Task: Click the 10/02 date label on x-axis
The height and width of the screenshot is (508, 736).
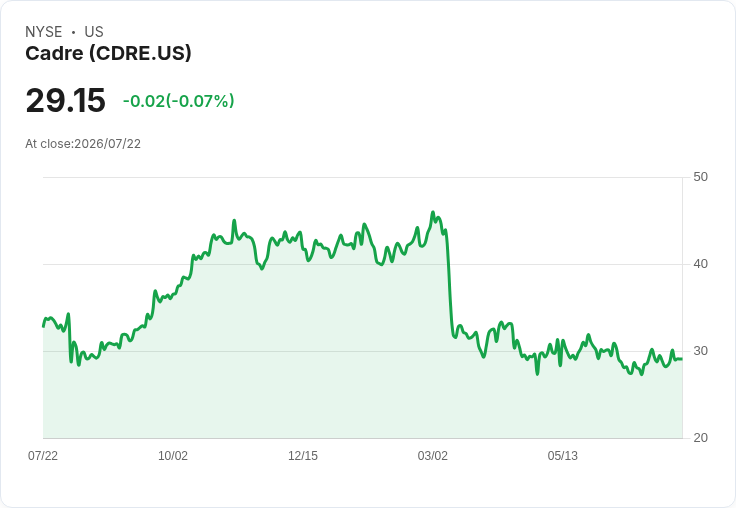Action: point(173,455)
